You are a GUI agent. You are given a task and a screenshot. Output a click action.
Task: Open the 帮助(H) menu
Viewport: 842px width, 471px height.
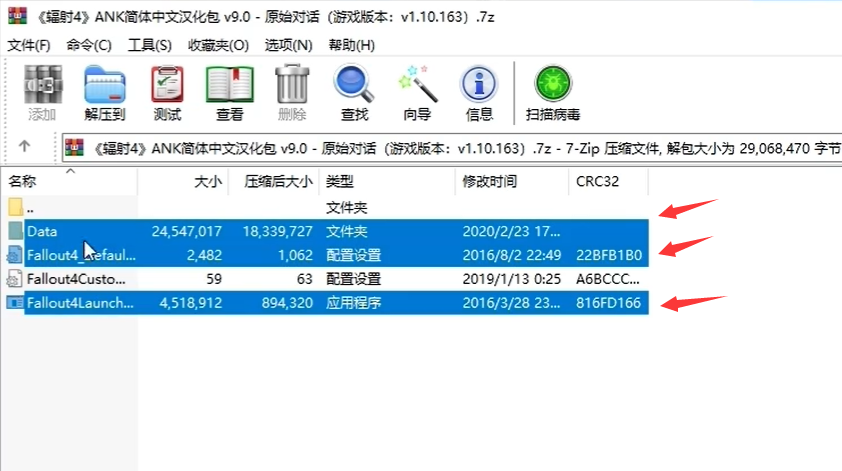click(x=352, y=45)
